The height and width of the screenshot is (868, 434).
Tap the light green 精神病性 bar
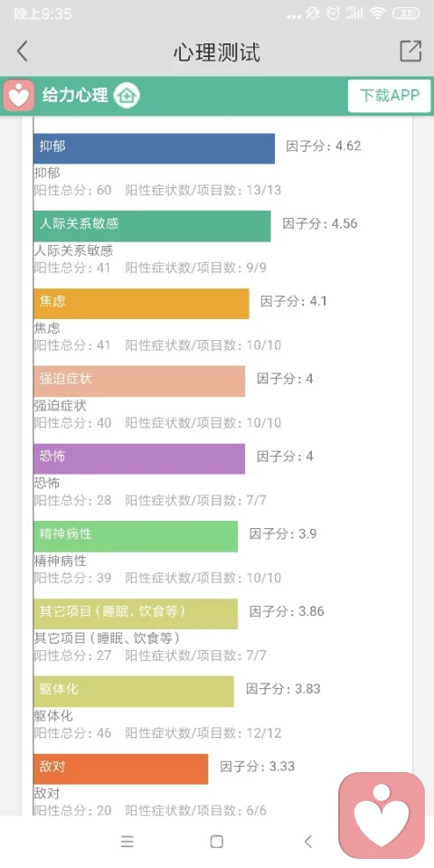[x=136, y=536]
